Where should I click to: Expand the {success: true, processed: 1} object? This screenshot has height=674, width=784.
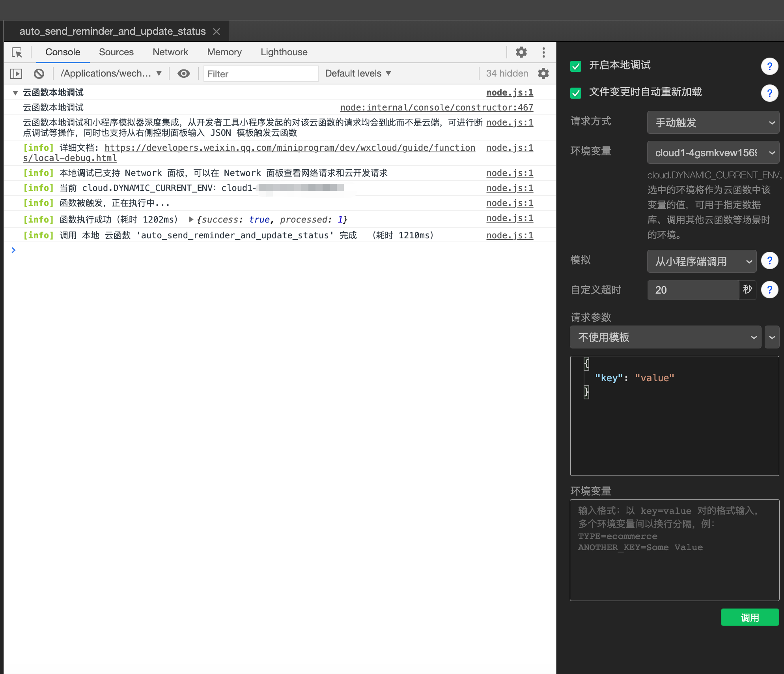click(x=191, y=219)
